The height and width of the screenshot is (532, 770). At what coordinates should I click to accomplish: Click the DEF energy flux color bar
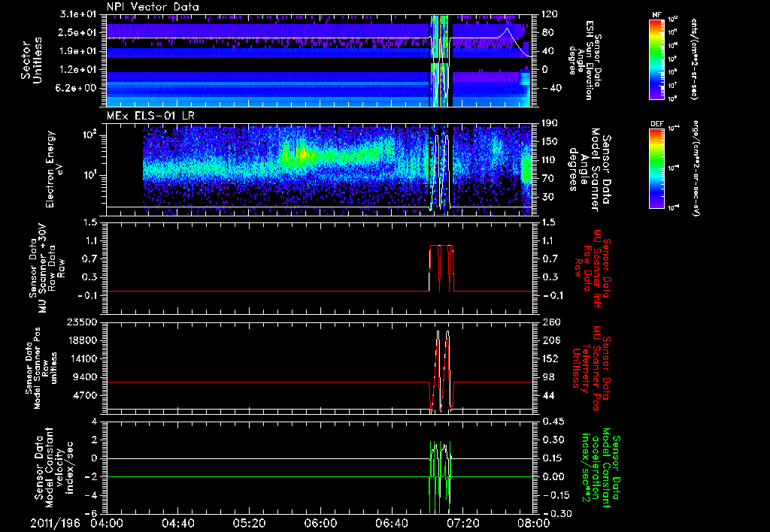[x=657, y=168]
